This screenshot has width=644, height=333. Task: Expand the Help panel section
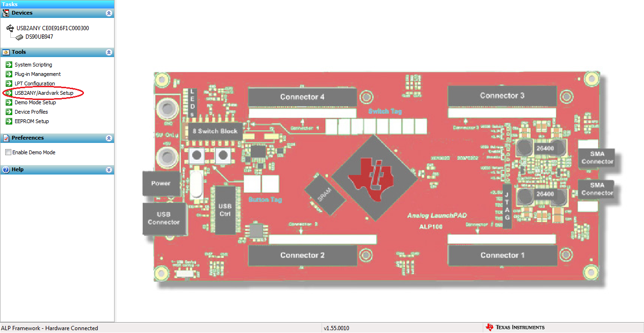(x=109, y=170)
